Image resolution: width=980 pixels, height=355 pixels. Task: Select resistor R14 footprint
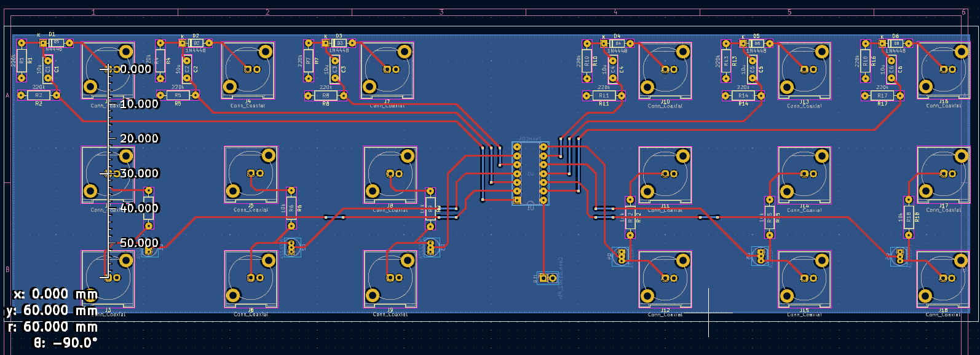coord(743,96)
